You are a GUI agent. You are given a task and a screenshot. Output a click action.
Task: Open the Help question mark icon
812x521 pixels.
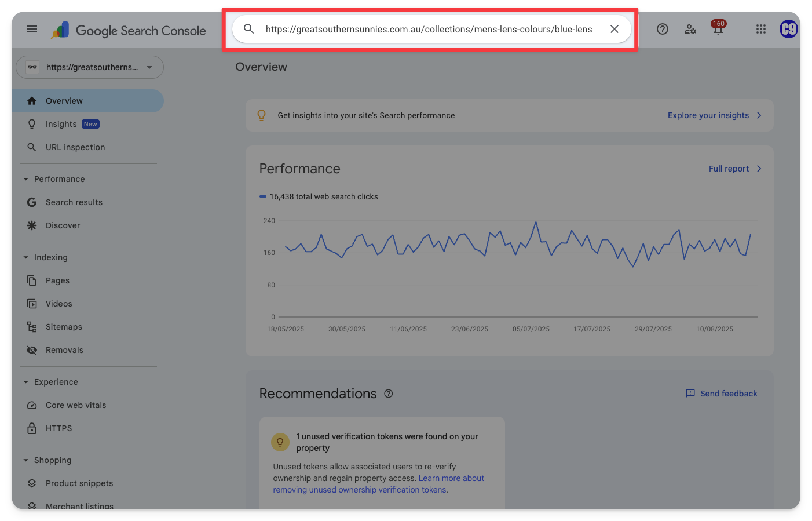pyautogui.click(x=663, y=29)
